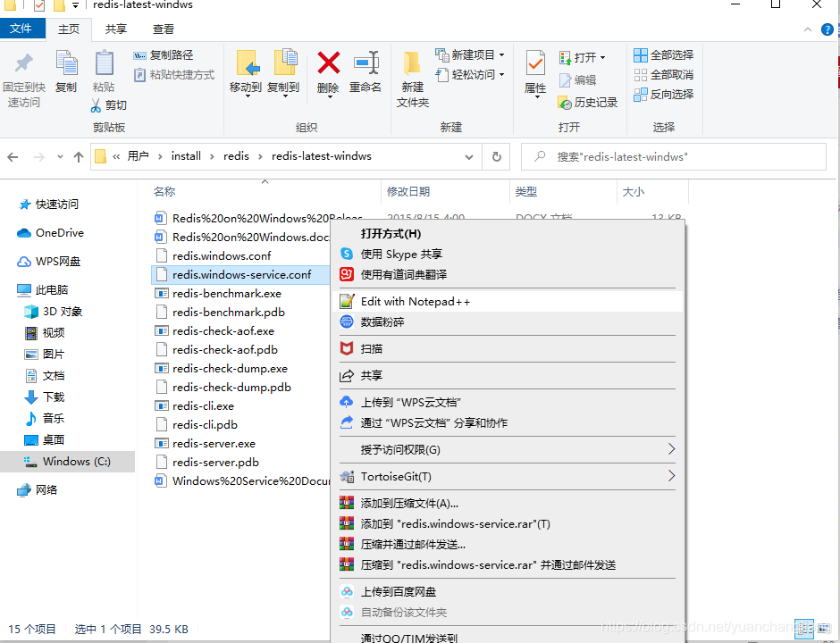Select This PC (此电脑) in sidebar

(43, 289)
